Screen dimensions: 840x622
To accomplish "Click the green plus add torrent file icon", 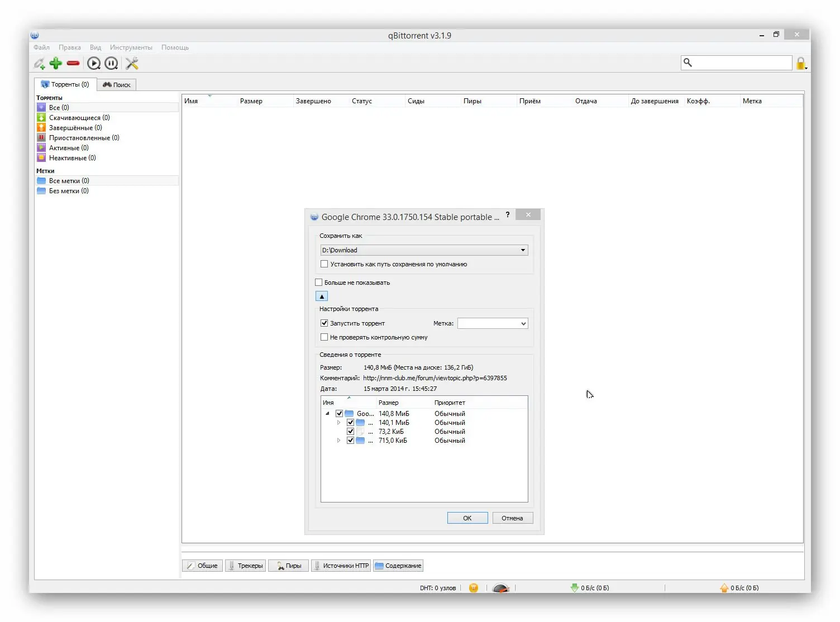I will pyautogui.click(x=55, y=63).
